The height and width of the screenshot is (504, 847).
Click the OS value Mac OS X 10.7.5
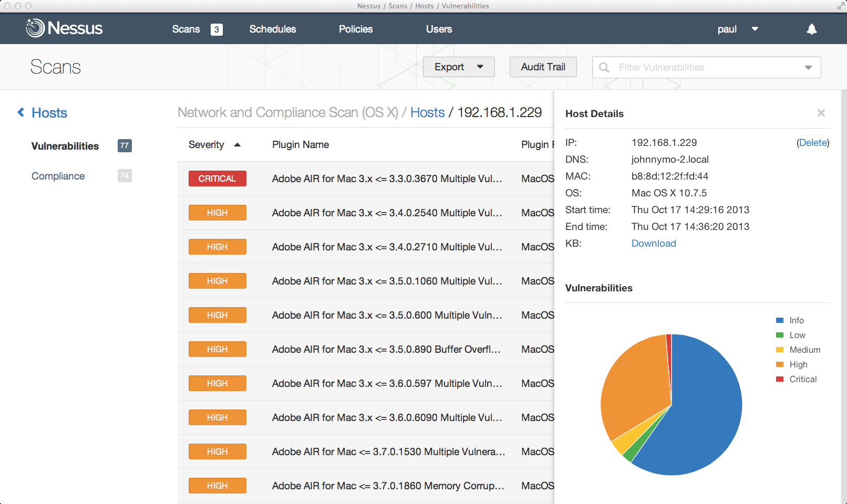pos(669,193)
